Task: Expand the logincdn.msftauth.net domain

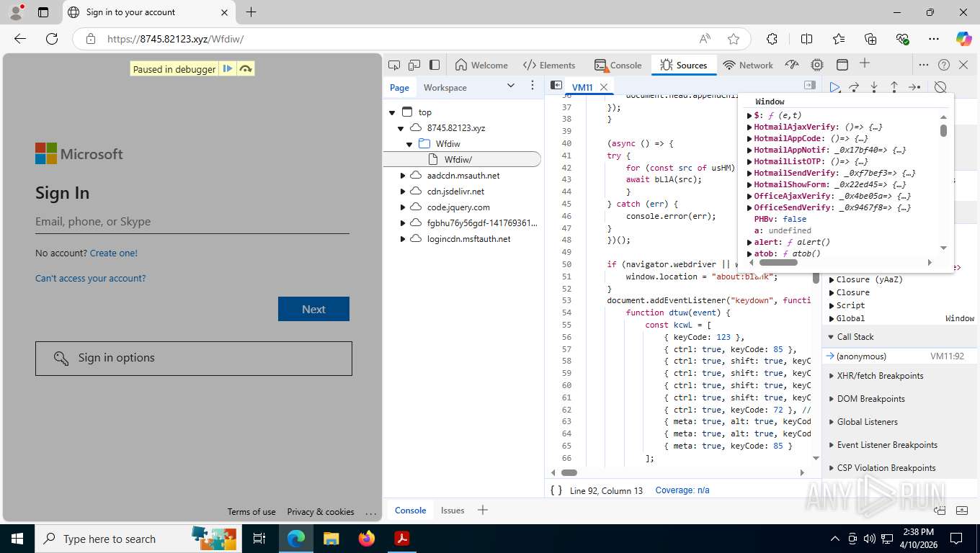Action: point(403,239)
